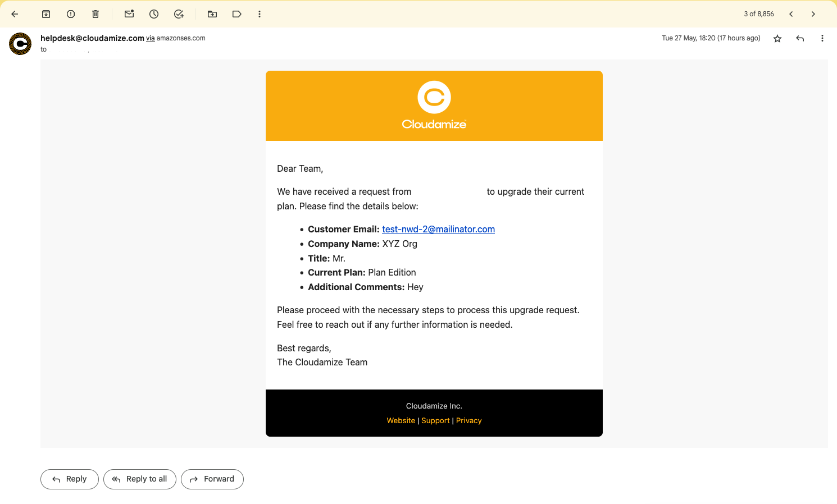Snooze this email with clock icon

tap(154, 14)
